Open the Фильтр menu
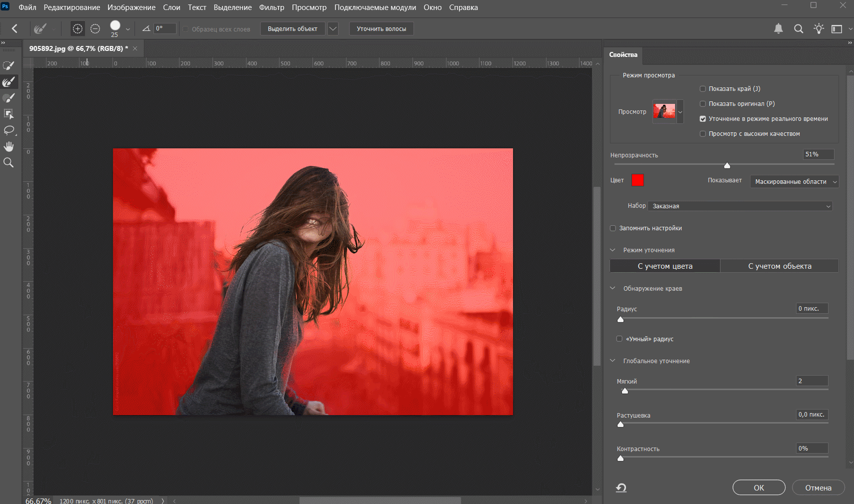The image size is (854, 504). [271, 7]
